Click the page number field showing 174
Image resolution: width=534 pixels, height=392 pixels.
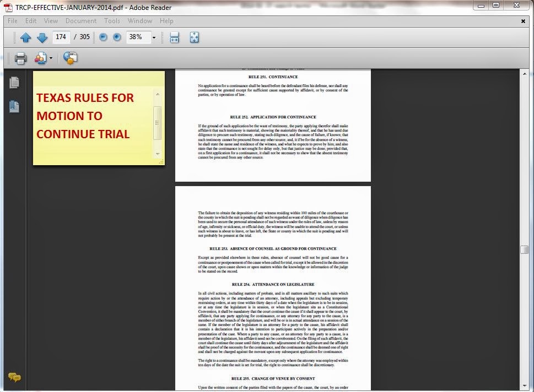pyautogui.click(x=61, y=37)
